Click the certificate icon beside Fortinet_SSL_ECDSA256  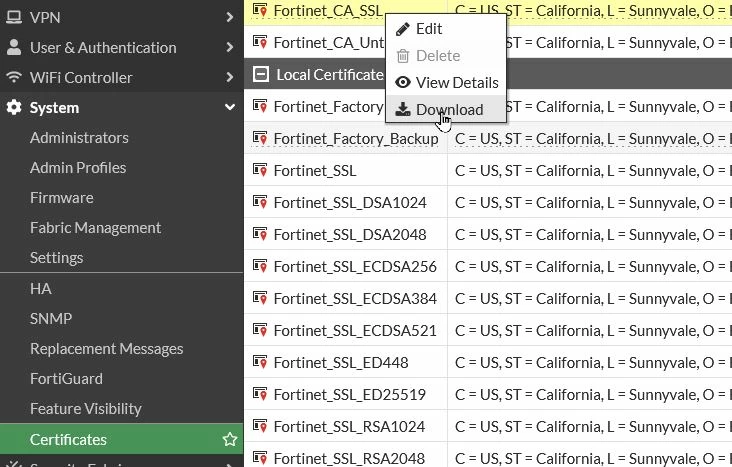[x=260, y=266]
